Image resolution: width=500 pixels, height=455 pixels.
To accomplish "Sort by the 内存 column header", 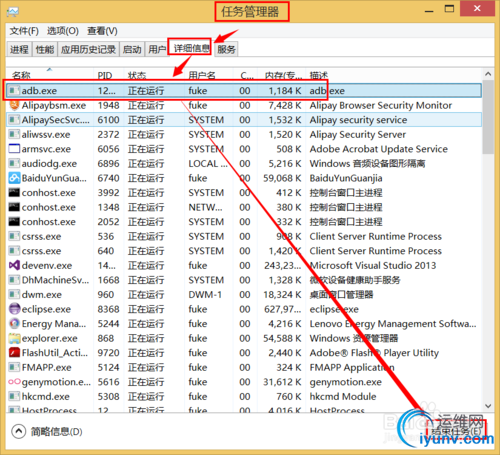I will 282,75.
